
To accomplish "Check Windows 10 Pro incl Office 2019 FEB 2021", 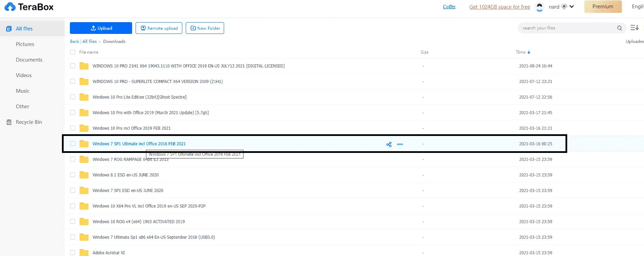I will click(x=73, y=128).
